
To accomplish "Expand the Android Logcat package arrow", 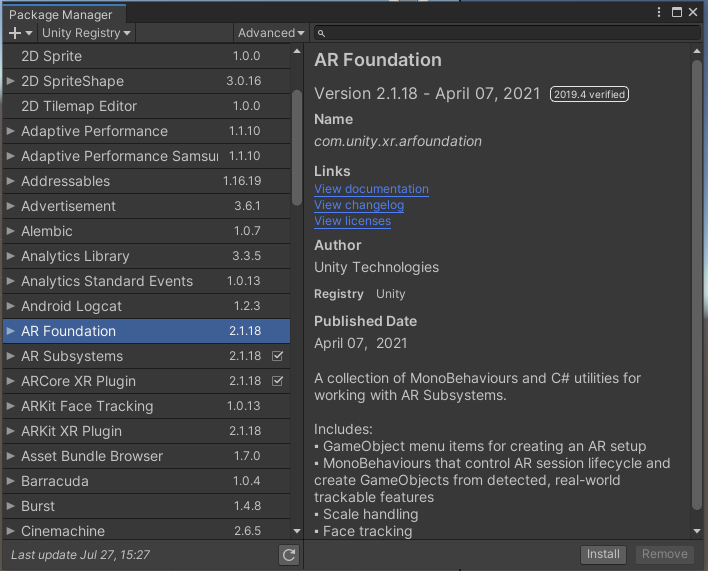I will pyautogui.click(x=10, y=306).
